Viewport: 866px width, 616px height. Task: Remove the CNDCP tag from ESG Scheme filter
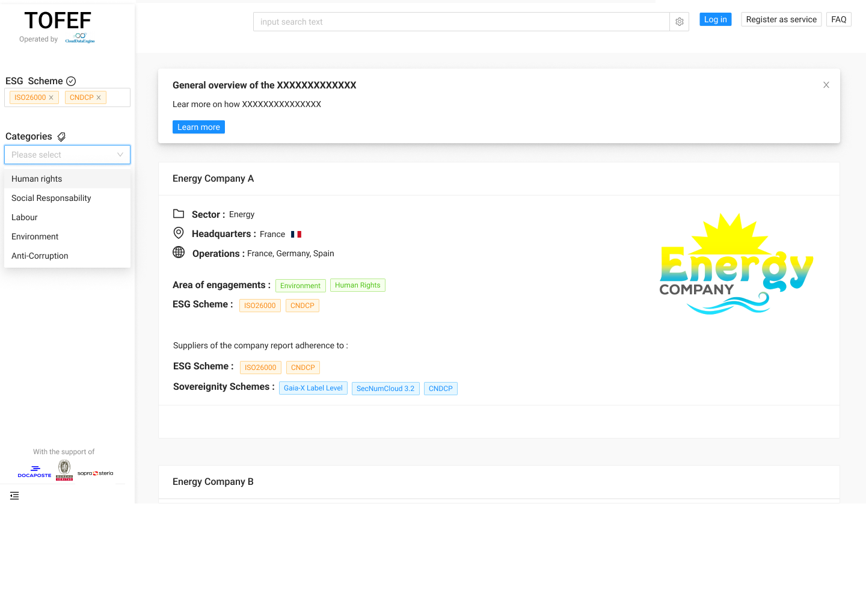pyautogui.click(x=99, y=97)
